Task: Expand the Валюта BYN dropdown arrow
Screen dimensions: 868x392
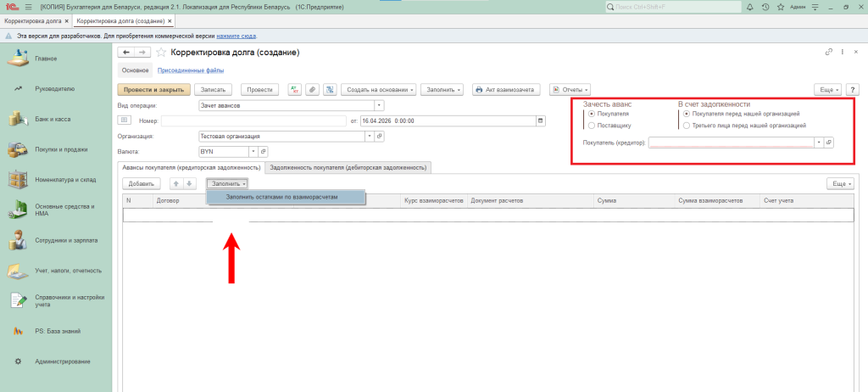Action: [x=252, y=151]
